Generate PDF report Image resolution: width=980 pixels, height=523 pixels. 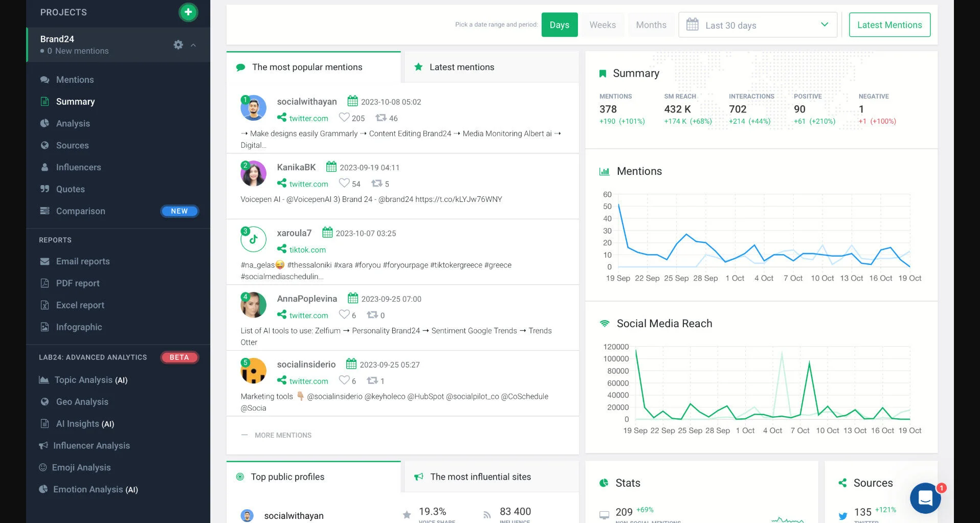coord(78,283)
